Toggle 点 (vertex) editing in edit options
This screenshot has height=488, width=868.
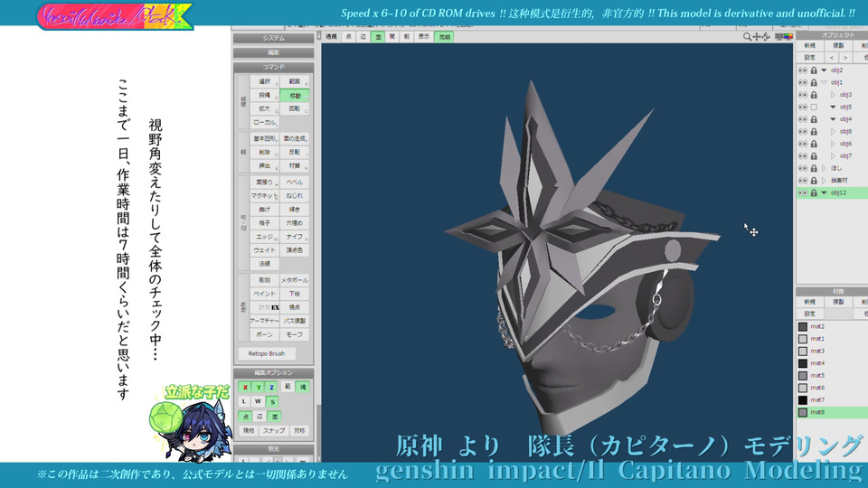coord(245,417)
